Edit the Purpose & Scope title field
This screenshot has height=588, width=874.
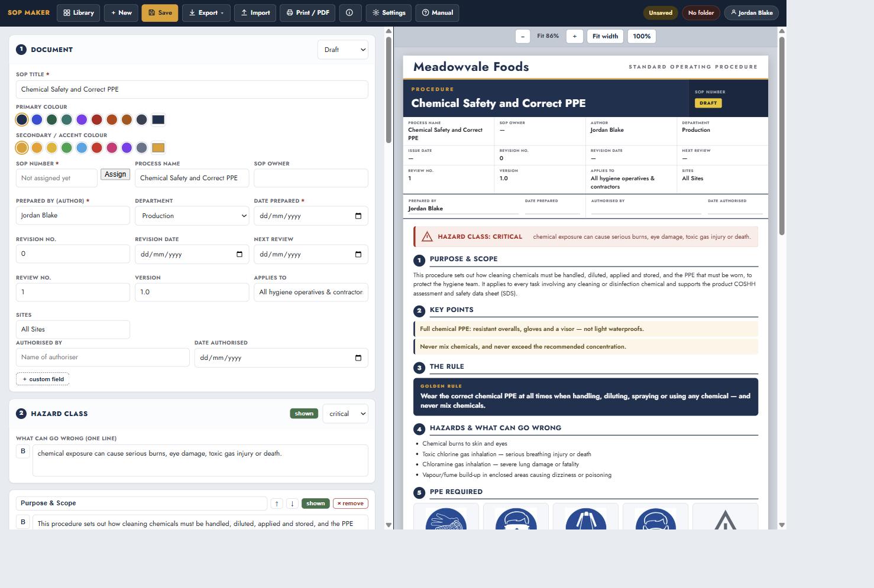[x=141, y=503]
